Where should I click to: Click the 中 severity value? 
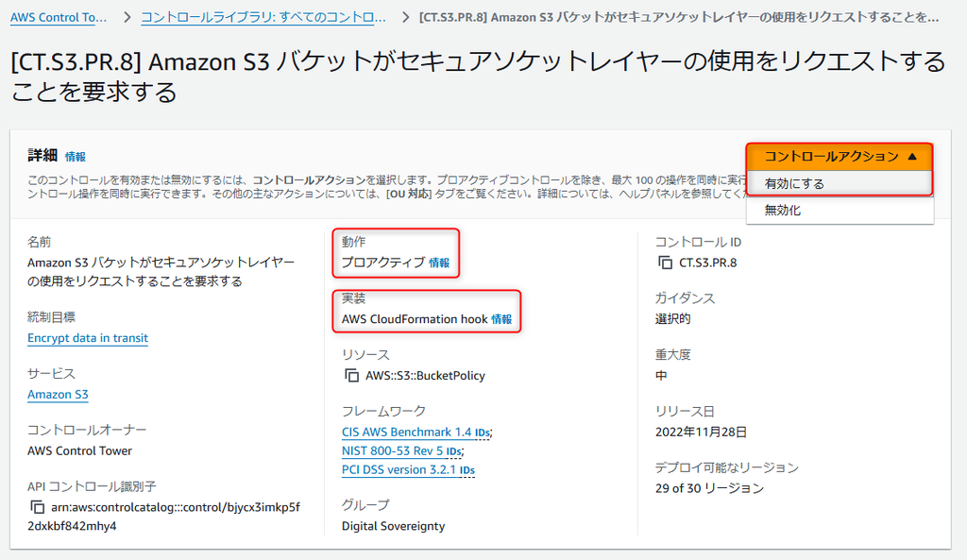661,376
